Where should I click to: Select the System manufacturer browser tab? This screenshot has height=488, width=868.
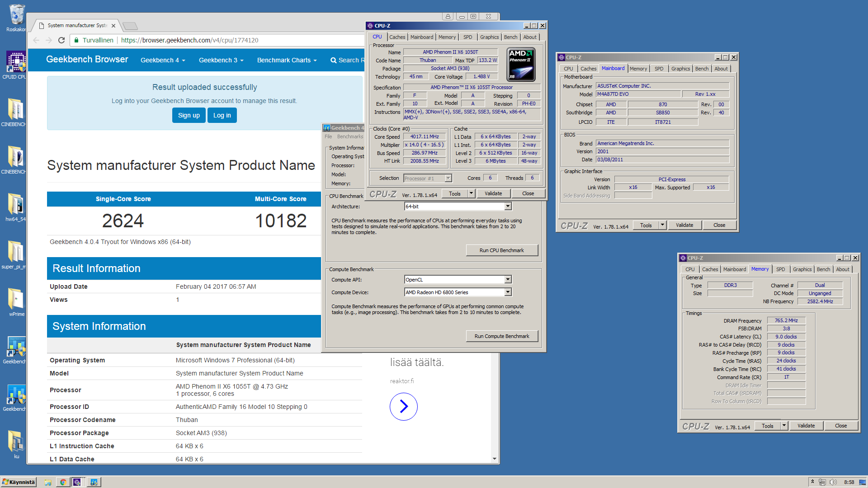coord(77,25)
